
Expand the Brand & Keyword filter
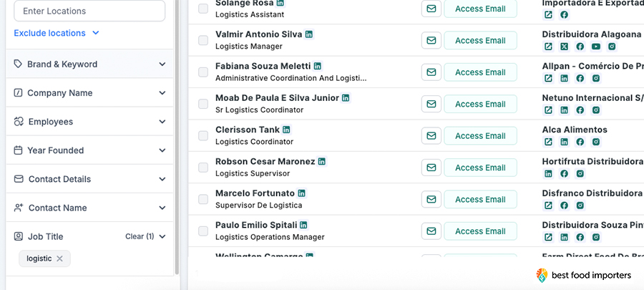pyautogui.click(x=89, y=64)
